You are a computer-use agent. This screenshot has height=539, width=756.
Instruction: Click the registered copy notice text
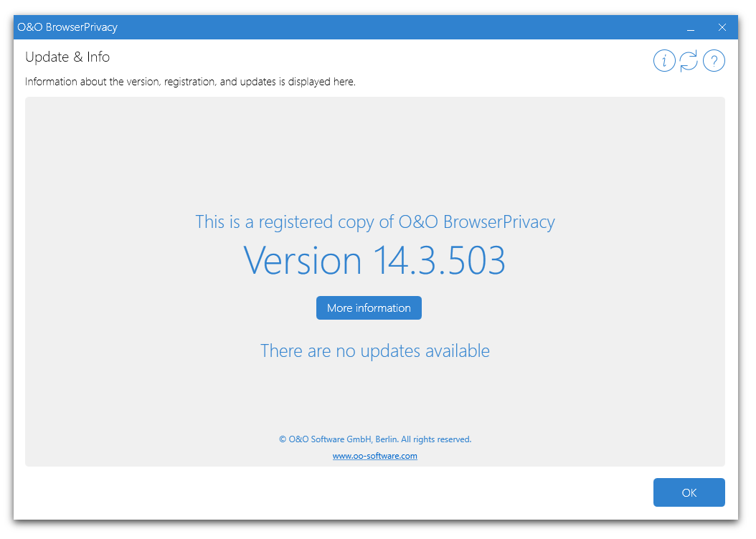(374, 222)
